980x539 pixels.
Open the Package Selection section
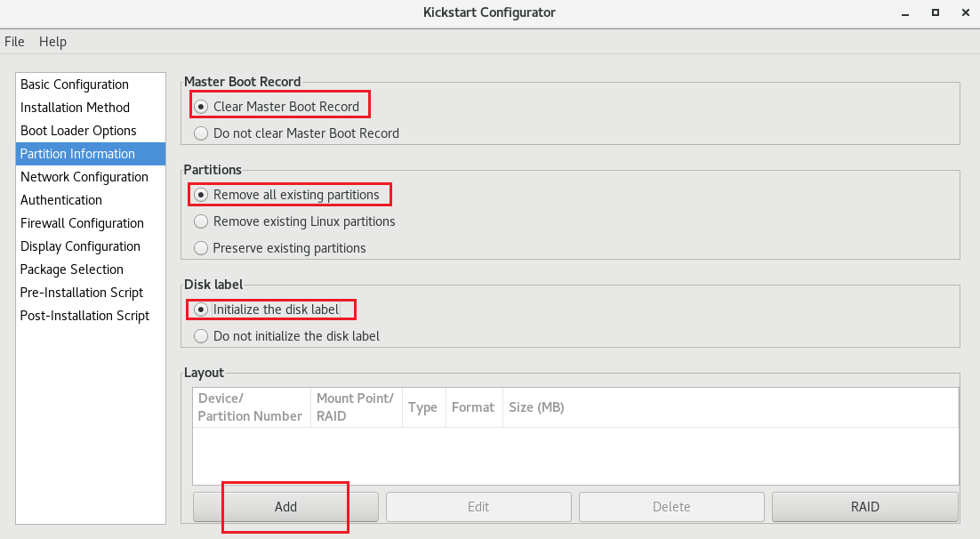71,269
